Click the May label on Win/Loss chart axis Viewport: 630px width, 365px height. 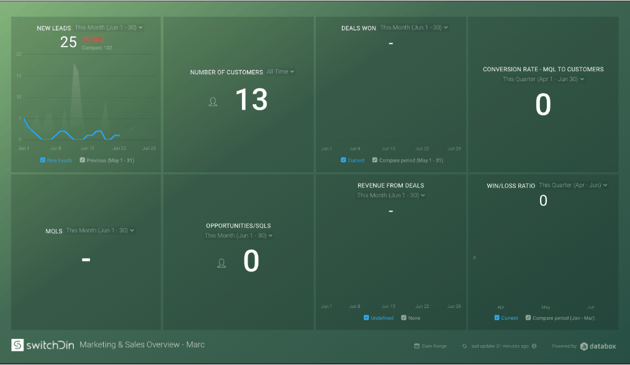tap(546, 307)
